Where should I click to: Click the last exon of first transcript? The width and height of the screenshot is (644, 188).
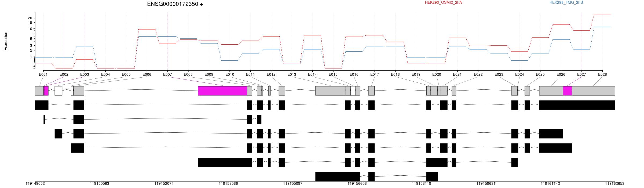[577, 105]
